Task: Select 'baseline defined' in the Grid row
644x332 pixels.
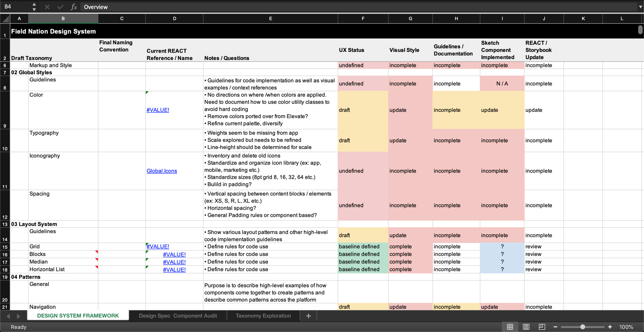Action: (363, 246)
